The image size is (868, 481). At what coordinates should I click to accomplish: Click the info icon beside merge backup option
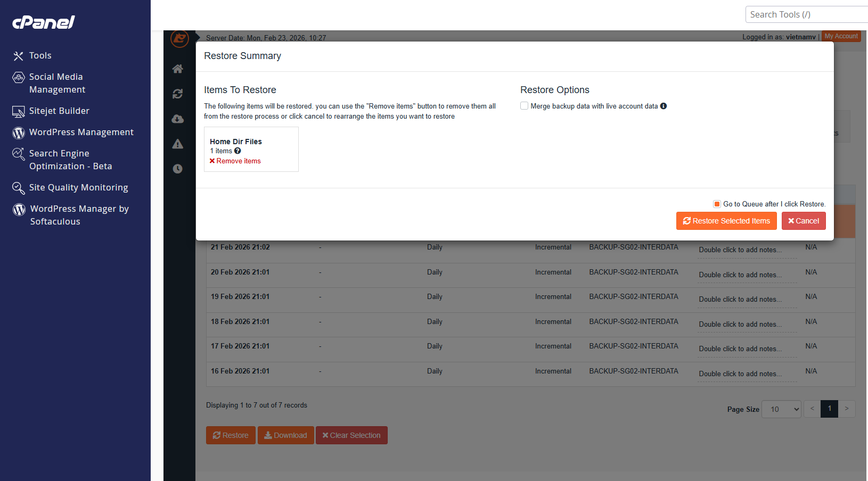point(664,106)
